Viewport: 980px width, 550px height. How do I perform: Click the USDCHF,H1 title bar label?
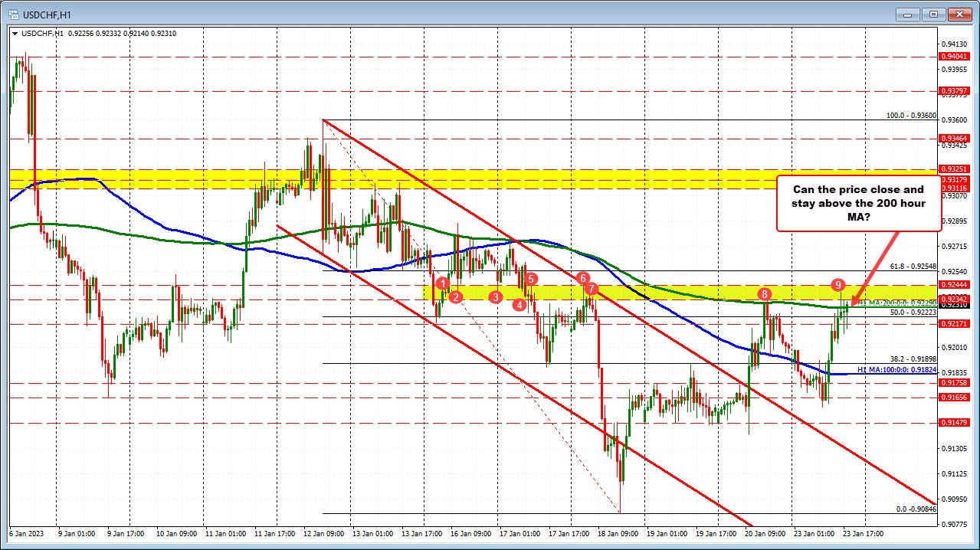pos(46,13)
